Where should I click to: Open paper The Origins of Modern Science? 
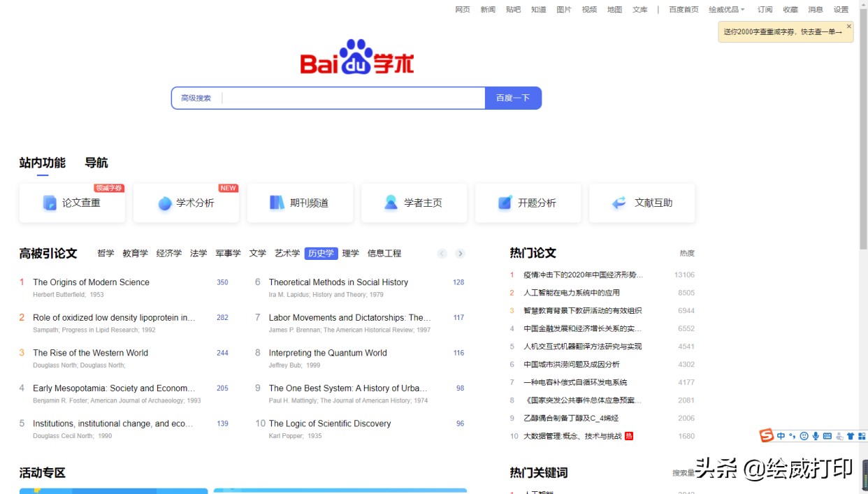click(x=91, y=282)
